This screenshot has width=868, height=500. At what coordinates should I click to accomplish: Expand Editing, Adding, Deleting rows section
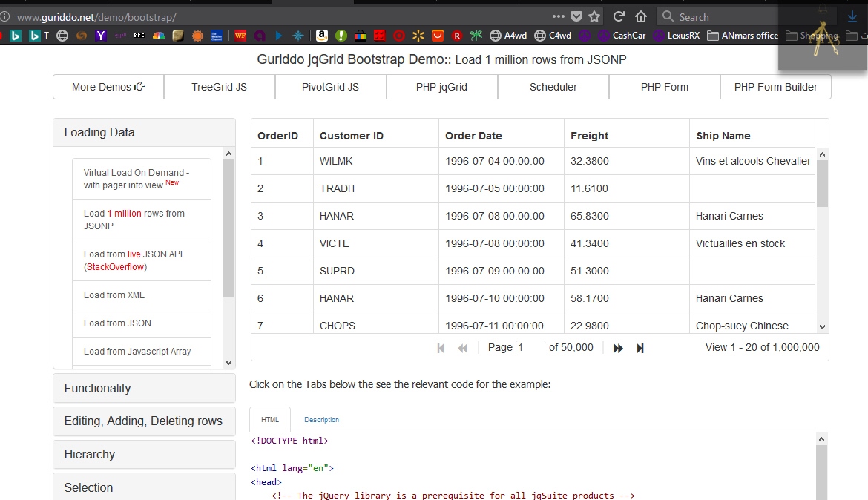(x=144, y=421)
